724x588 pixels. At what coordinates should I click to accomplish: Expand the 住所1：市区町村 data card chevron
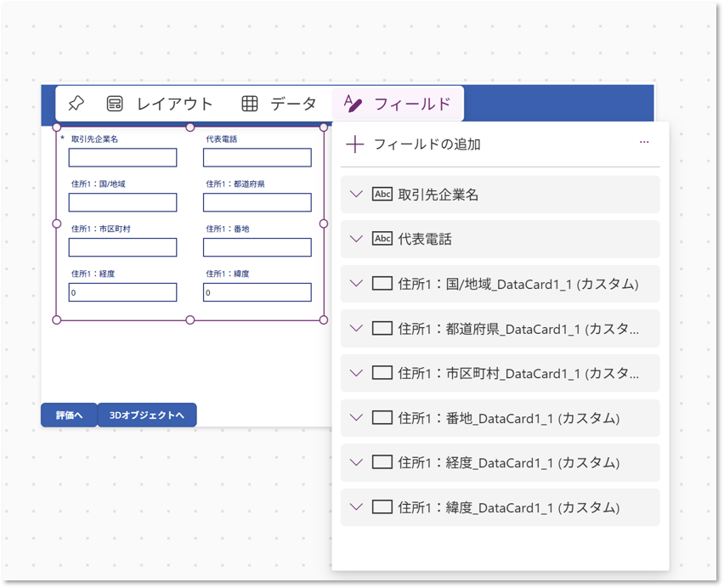pos(356,373)
